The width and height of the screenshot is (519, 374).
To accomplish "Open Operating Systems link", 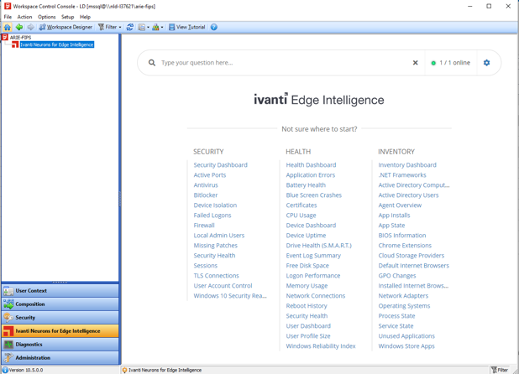I will point(404,306).
